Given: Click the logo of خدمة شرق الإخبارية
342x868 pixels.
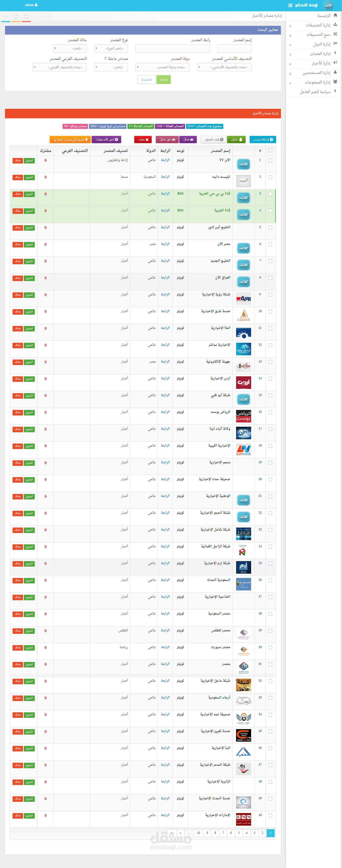Looking at the screenshot, I should (243, 315).
